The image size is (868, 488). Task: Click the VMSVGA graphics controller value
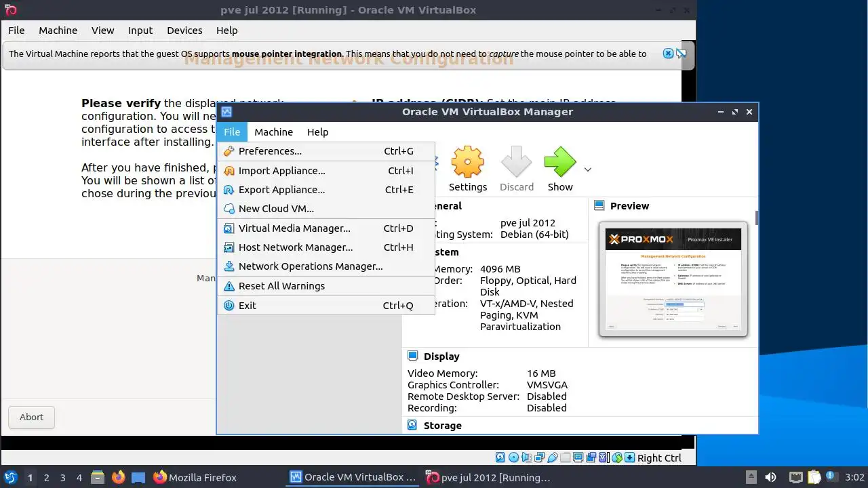547,385
